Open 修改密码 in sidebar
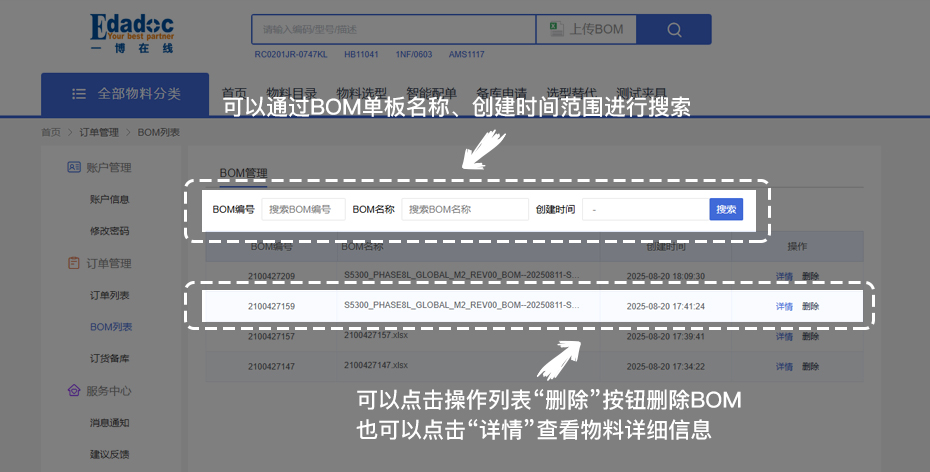 click(x=110, y=231)
